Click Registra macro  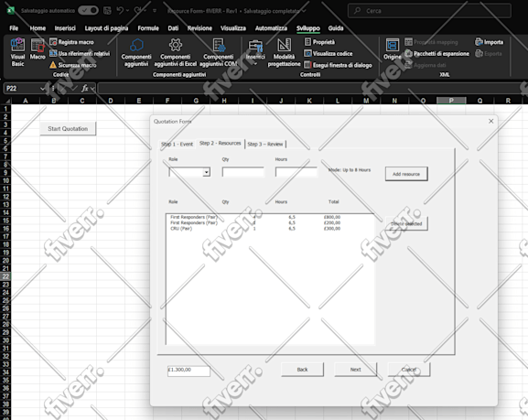point(71,42)
